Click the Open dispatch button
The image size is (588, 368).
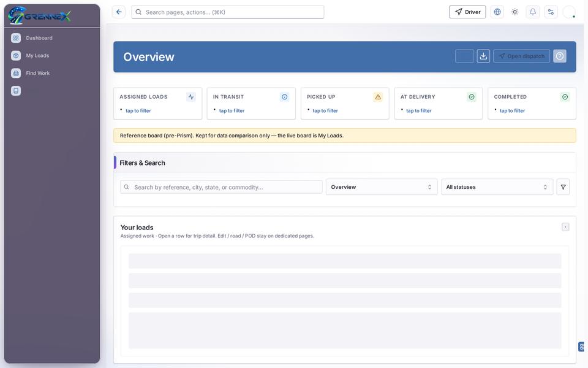point(521,56)
